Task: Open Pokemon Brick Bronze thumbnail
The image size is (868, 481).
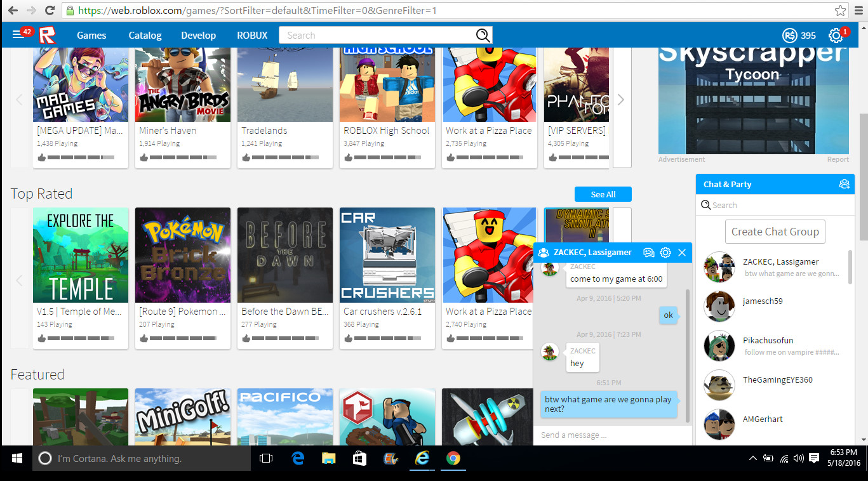Action: 183,255
